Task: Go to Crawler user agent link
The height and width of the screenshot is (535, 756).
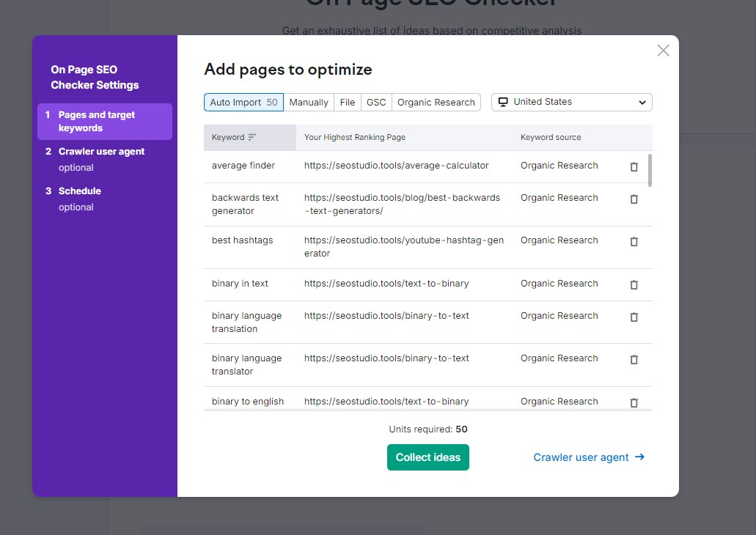Action: [589, 457]
